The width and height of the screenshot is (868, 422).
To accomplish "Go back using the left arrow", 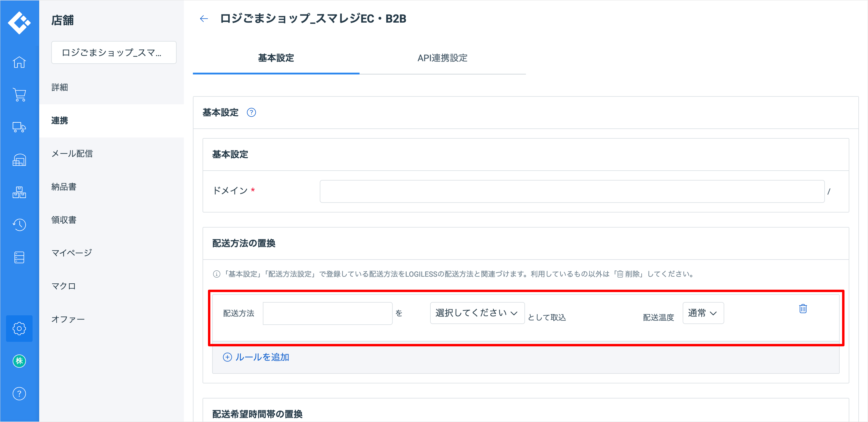I will point(204,19).
